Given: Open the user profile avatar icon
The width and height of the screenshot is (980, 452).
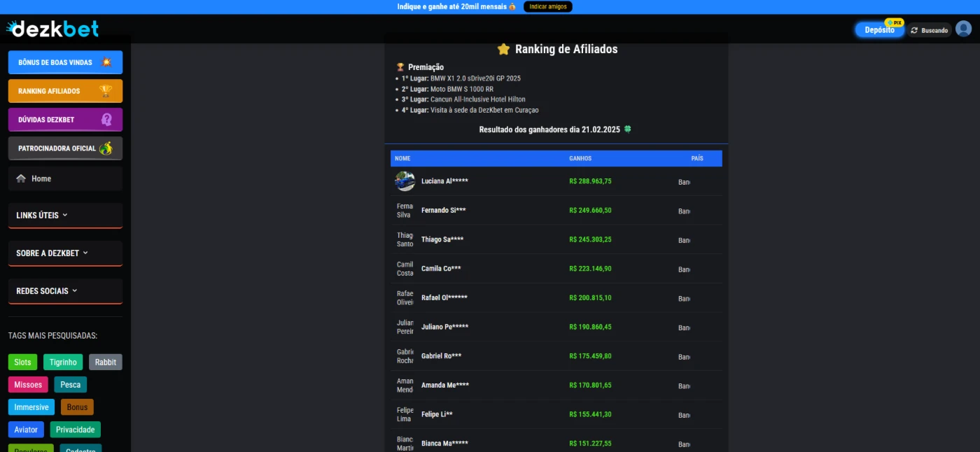Looking at the screenshot, I should [963, 29].
